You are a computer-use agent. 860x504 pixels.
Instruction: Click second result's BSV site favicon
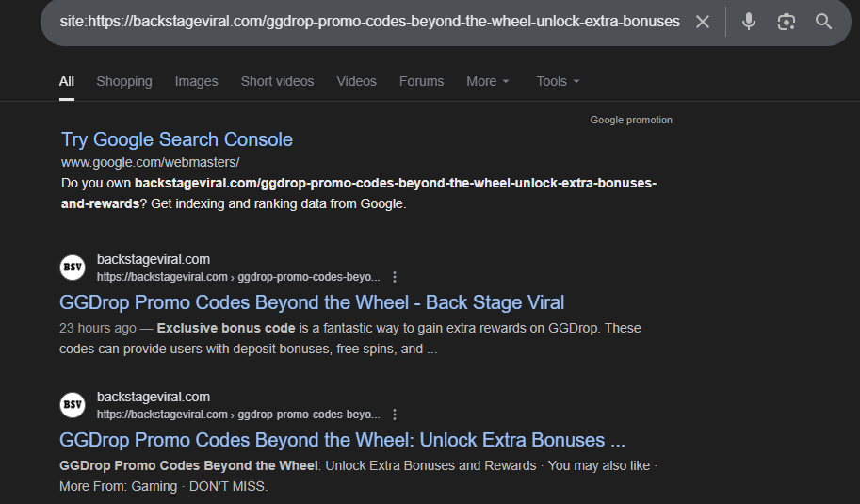coord(73,405)
